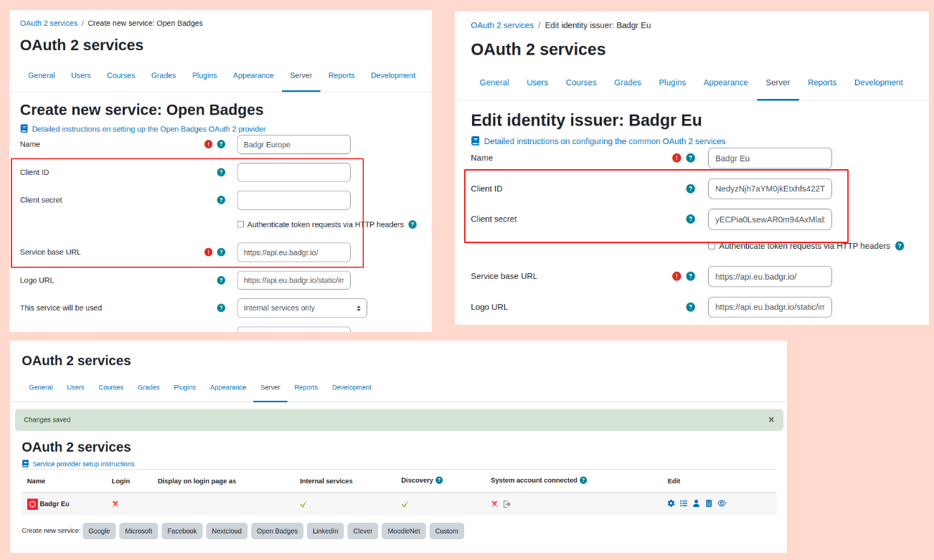Focus empty Client secret field in Create form
The width and height of the screenshot is (934, 560).
(294, 200)
